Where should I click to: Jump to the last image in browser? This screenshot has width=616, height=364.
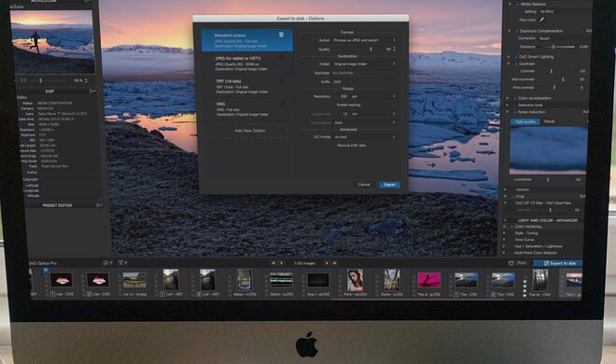click(x=335, y=263)
